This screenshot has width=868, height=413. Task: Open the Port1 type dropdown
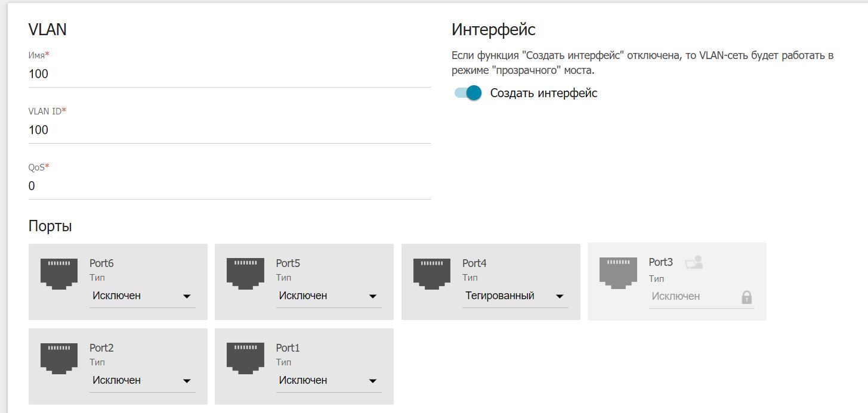tap(329, 381)
